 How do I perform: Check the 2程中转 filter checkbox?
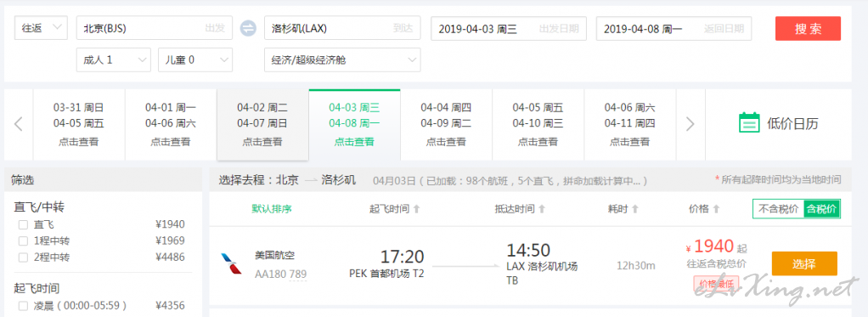coord(23,258)
